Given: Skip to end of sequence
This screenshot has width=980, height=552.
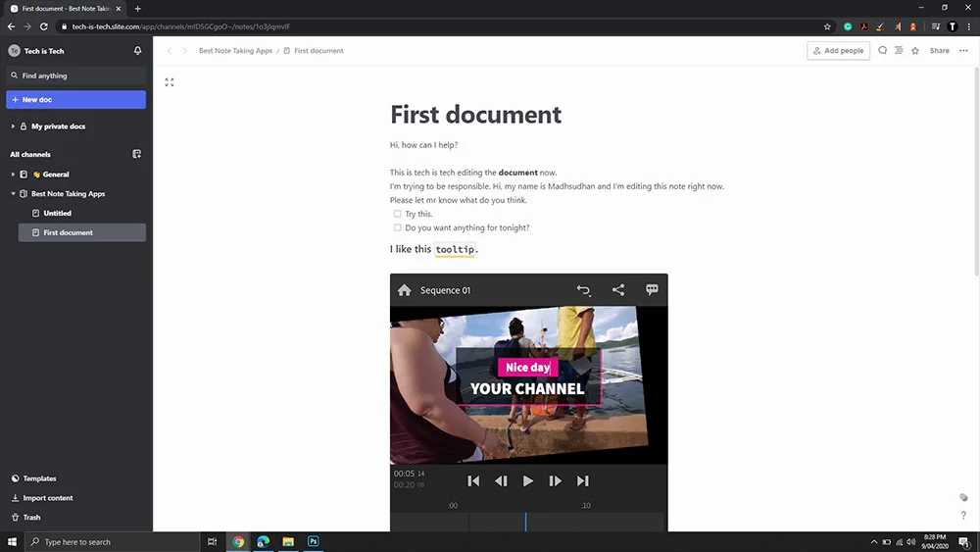Looking at the screenshot, I should coord(582,480).
